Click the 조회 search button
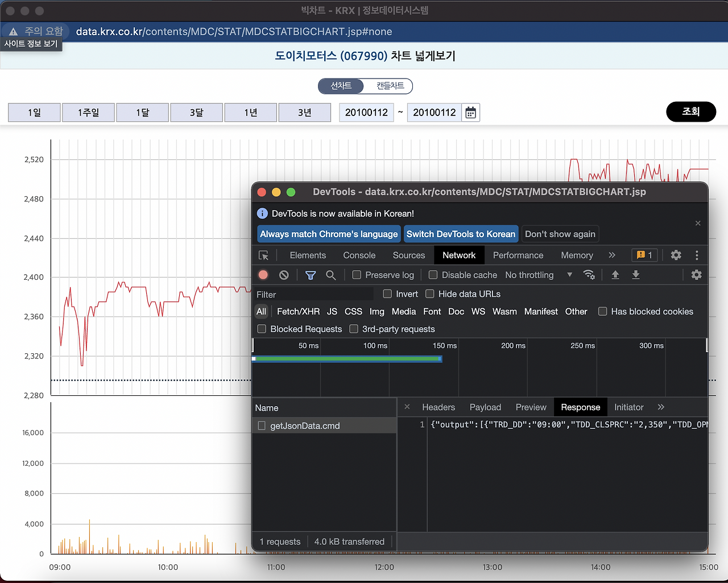This screenshot has width=728, height=583. coord(691,111)
